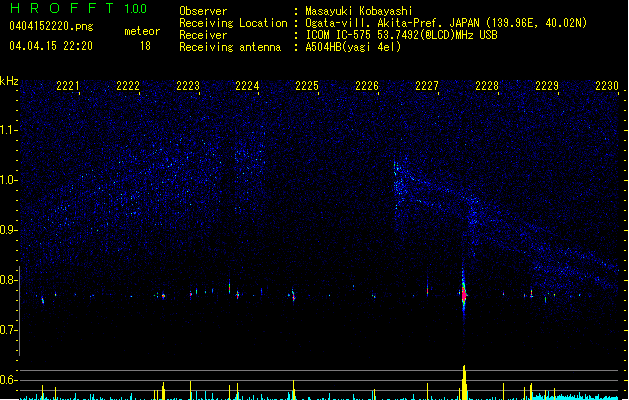Click the kHz axis unit label

(9, 81)
